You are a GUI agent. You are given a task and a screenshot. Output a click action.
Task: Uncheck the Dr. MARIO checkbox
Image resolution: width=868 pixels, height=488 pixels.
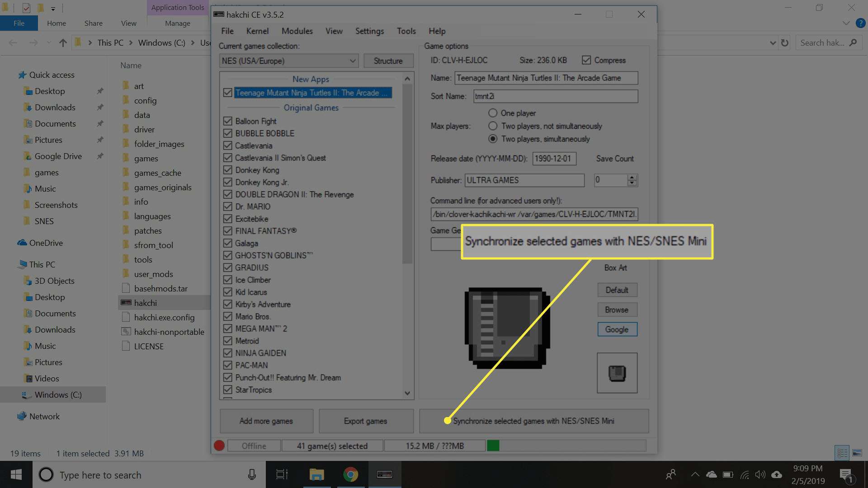click(x=228, y=206)
